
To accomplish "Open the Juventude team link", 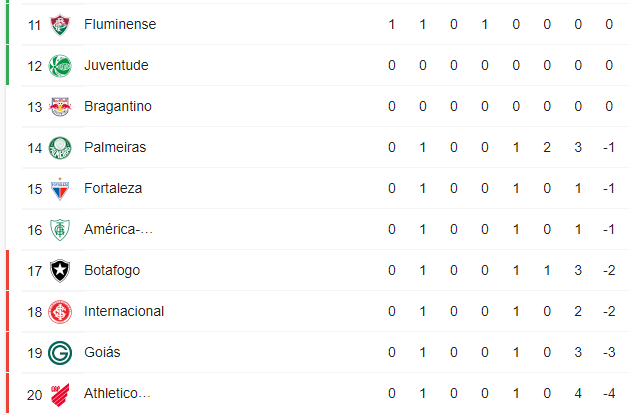I will [x=116, y=65].
